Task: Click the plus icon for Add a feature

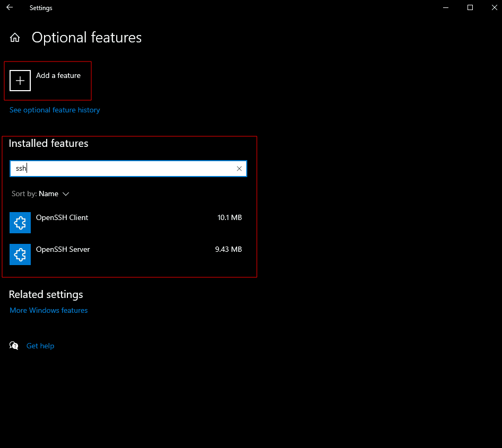Action: 20,81
